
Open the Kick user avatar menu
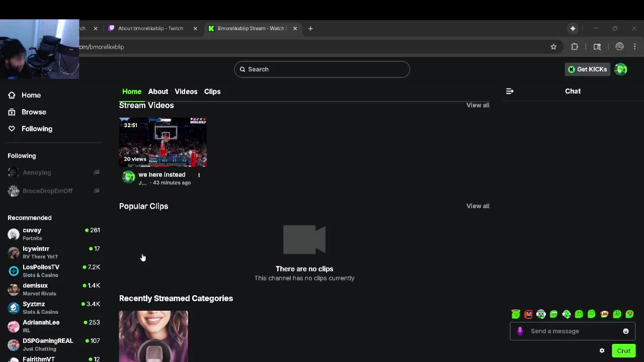(621, 69)
